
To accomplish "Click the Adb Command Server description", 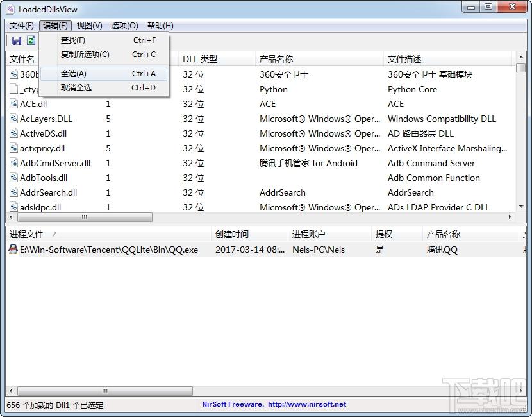I will [431, 163].
